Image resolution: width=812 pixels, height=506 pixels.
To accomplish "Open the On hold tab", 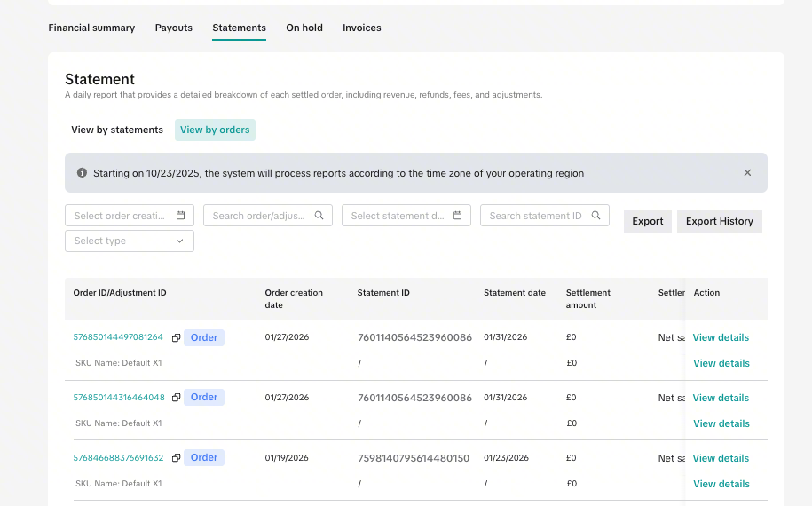I will point(304,28).
